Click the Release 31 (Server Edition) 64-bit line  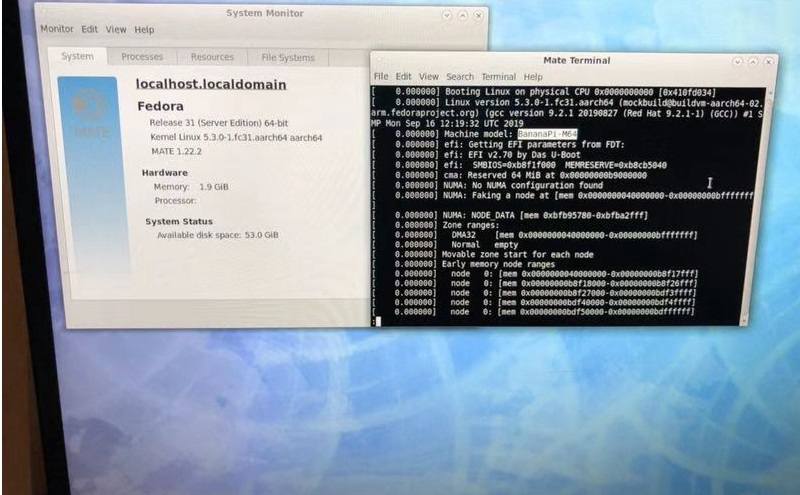218,123
